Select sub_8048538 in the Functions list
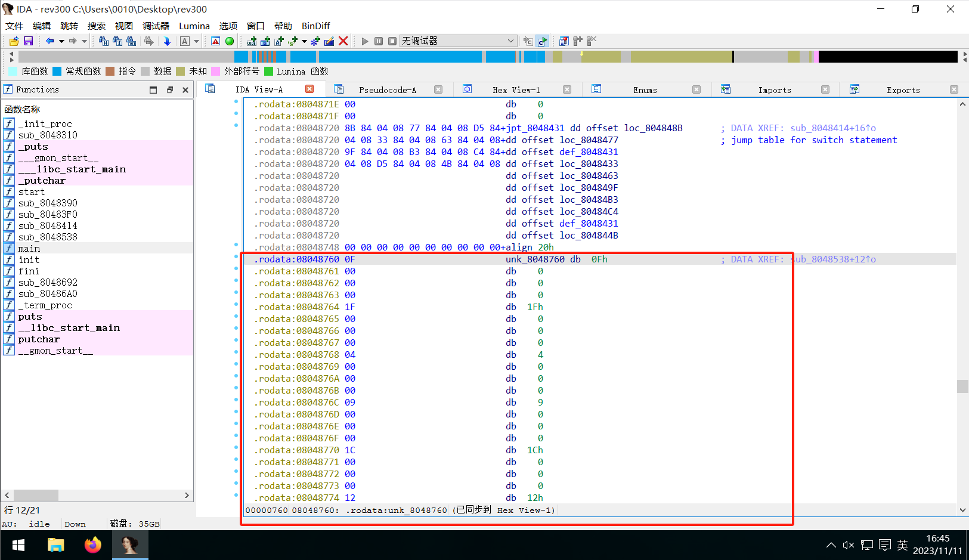The image size is (969, 560). (98, 237)
